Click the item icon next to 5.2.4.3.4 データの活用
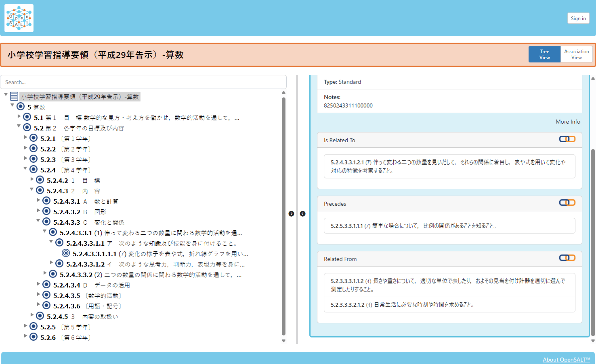This screenshot has width=596, height=364. [46, 285]
